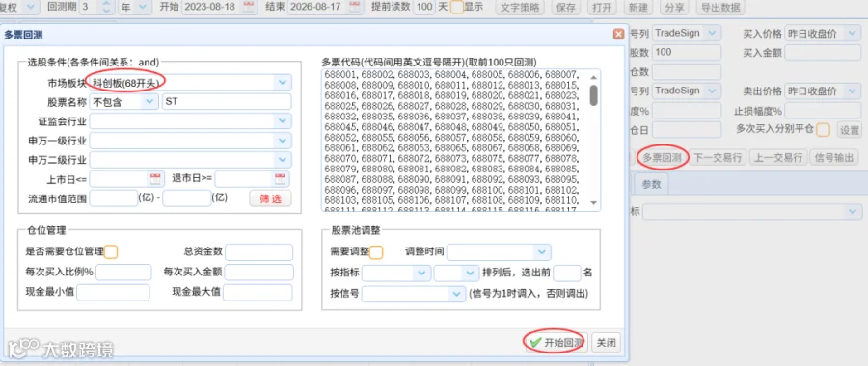Expand 申万二级行业 dropdown

(283, 160)
